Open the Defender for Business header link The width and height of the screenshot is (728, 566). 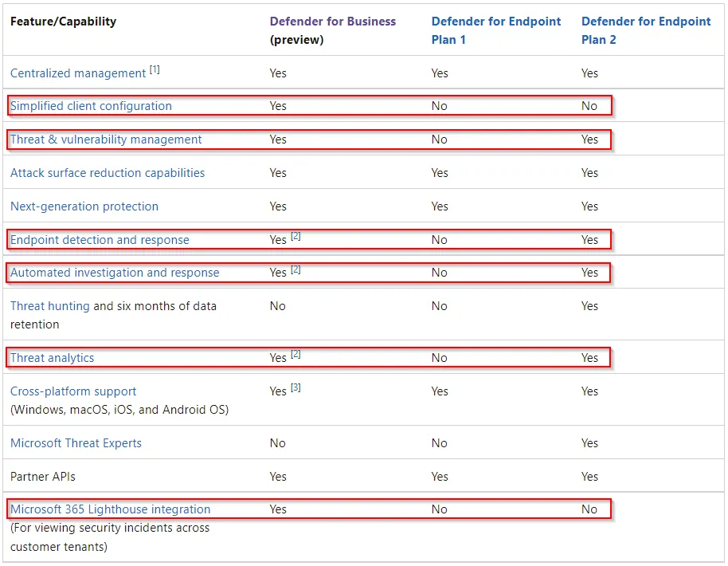tap(332, 22)
